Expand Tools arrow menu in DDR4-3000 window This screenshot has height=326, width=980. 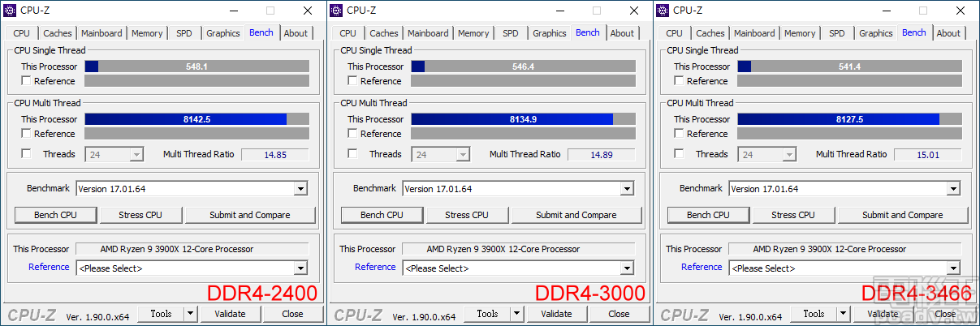coord(516,314)
